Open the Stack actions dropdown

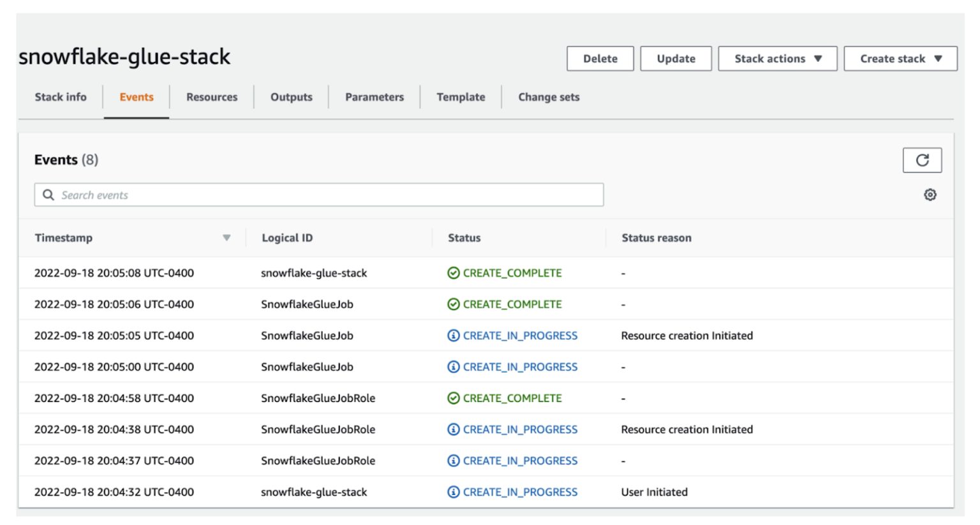tap(777, 58)
